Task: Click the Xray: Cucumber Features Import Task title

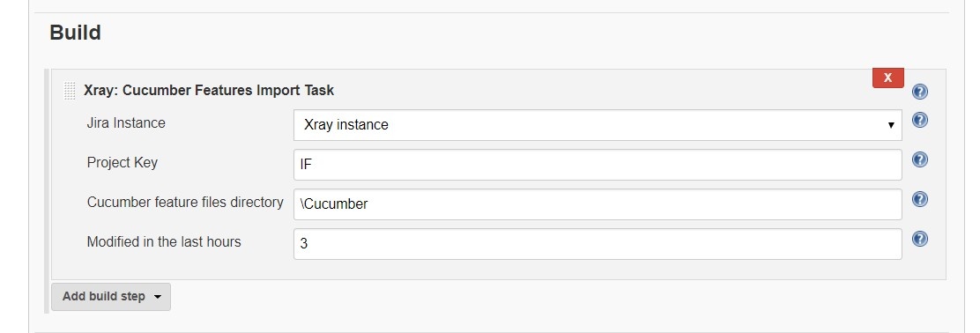Action: pyautogui.click(x=209, y=91)
